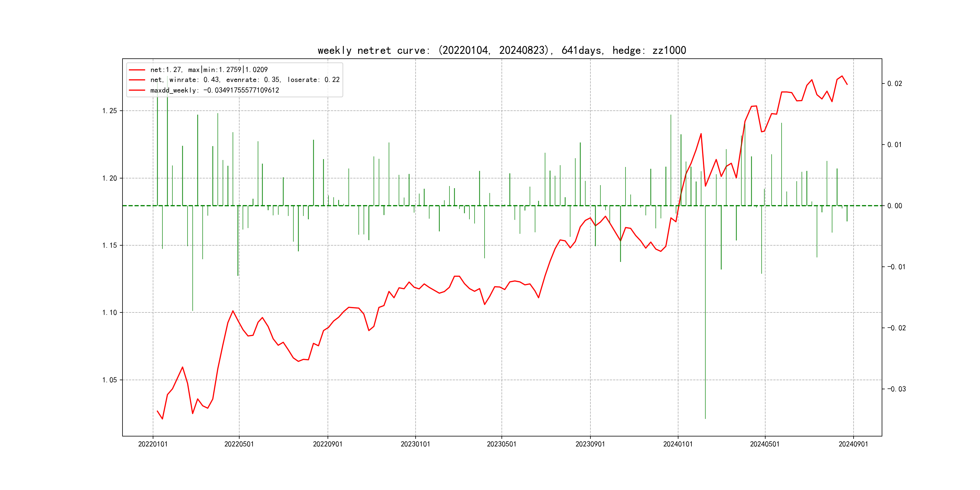Click the 20220101 x-axis label
The width and height of the screenshot is (980, 490).
(152, 444)
